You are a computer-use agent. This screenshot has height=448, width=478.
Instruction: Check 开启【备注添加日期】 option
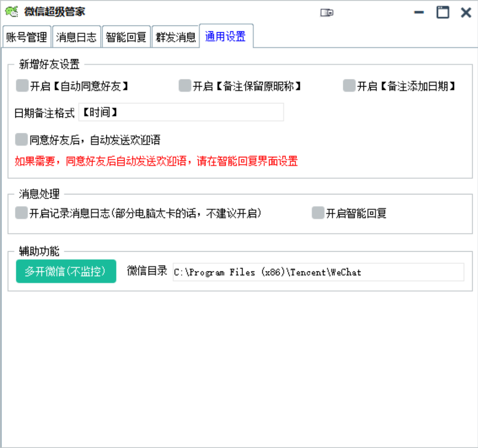click(x=349, y=86)
